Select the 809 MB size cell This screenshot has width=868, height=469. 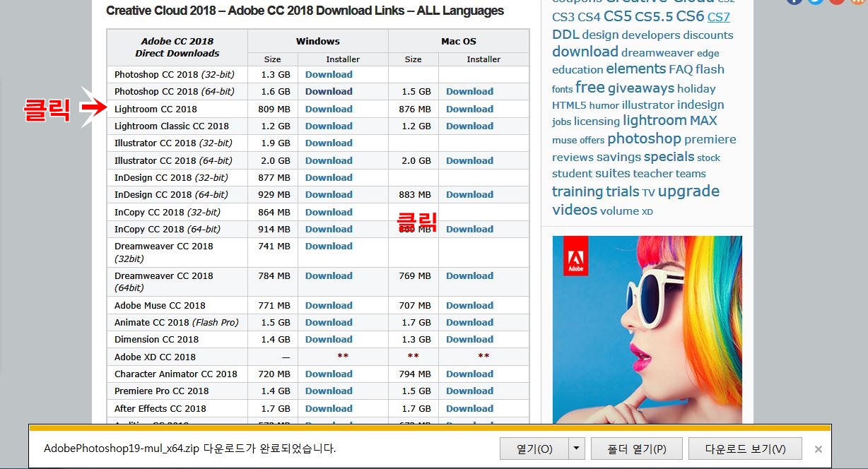pyautogui.click(x=273, y=109)
